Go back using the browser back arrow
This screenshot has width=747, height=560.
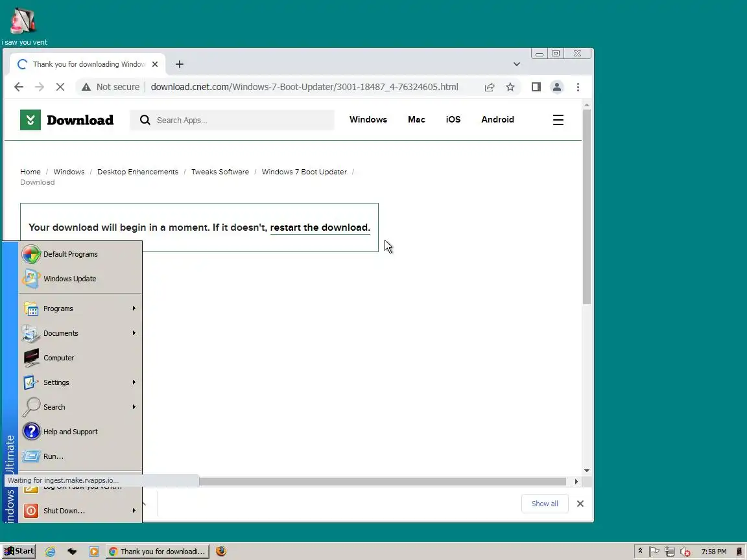click(19, 87)
